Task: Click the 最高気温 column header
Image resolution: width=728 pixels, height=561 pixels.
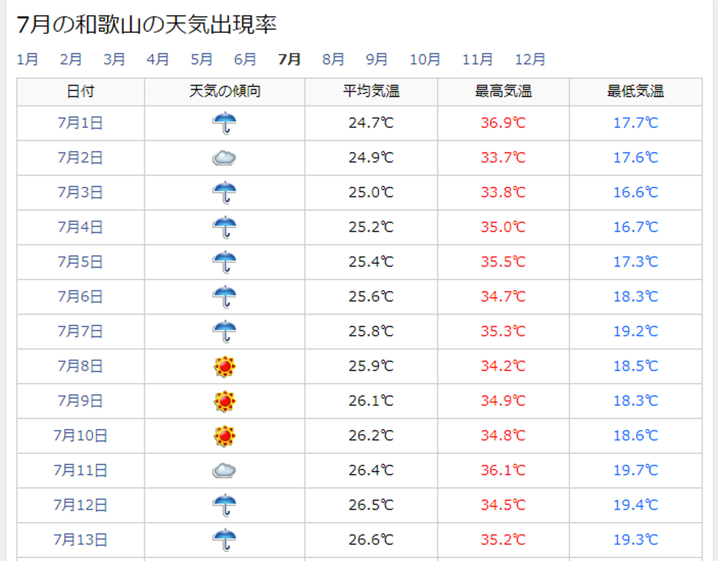Action: (x=503, y=92)
